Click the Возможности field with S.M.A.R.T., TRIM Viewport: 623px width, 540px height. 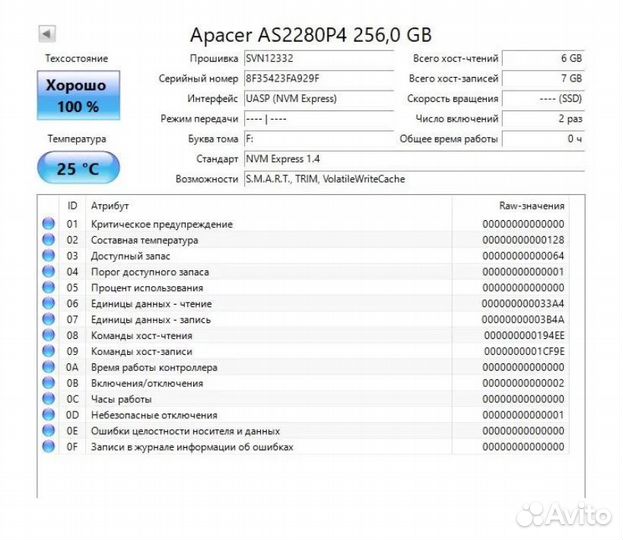click(x=414, y=179)
